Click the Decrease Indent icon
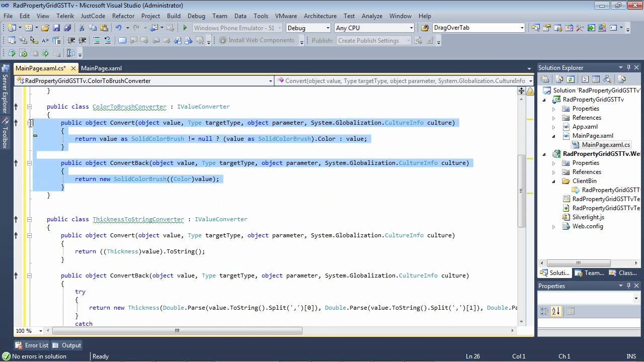Screen dimensions: 644x362 tap(71, 41)
